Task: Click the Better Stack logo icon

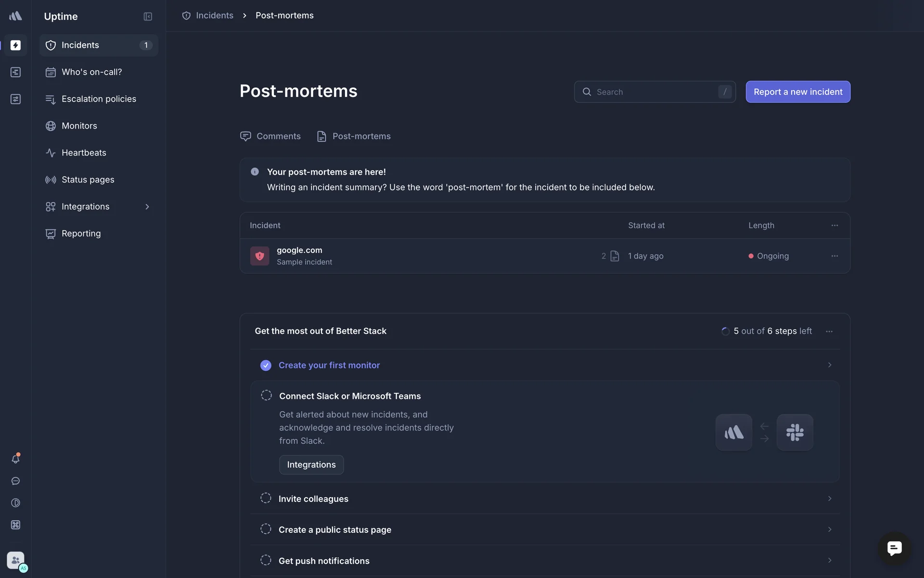Action: click(15, 16)
